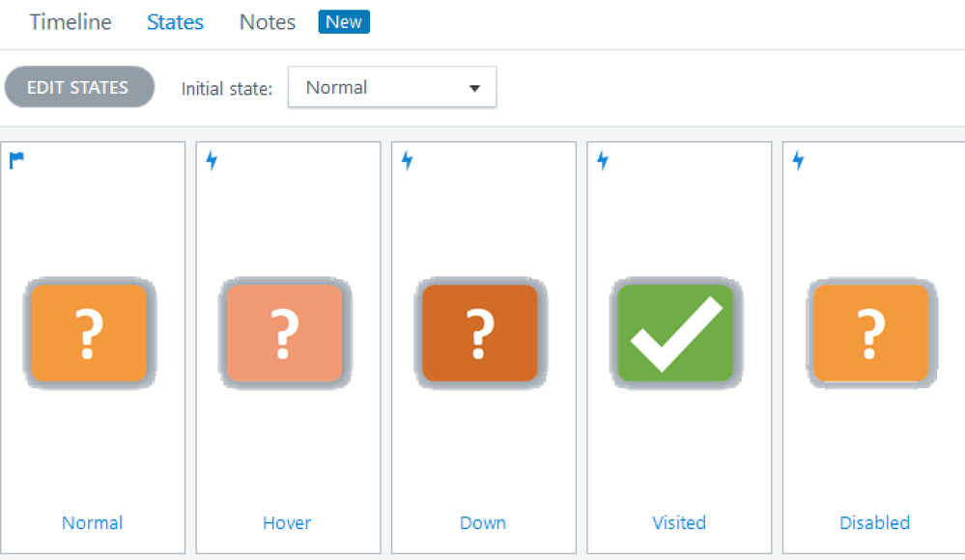Select the Disabled state question mark thumbnail

click(x=871, y=333)
